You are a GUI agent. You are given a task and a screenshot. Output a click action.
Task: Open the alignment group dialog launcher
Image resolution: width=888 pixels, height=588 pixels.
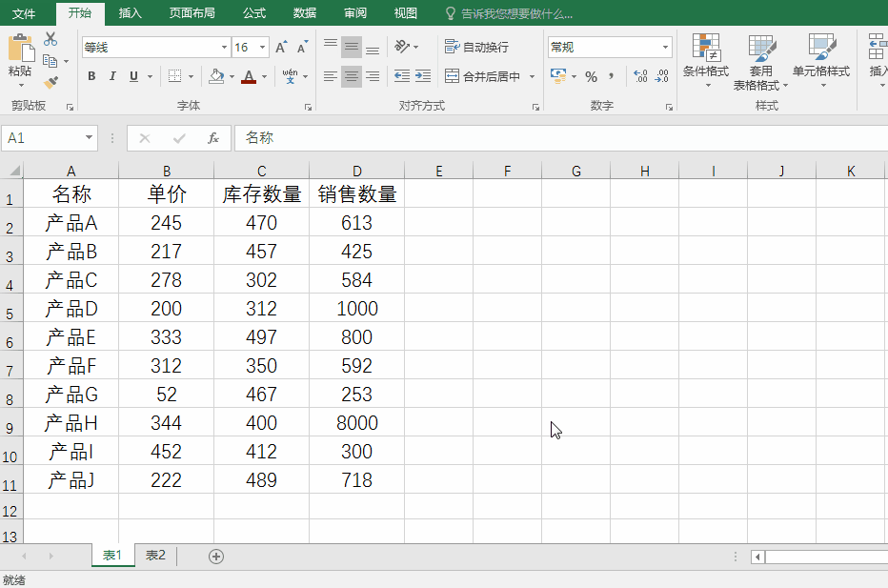535,107
